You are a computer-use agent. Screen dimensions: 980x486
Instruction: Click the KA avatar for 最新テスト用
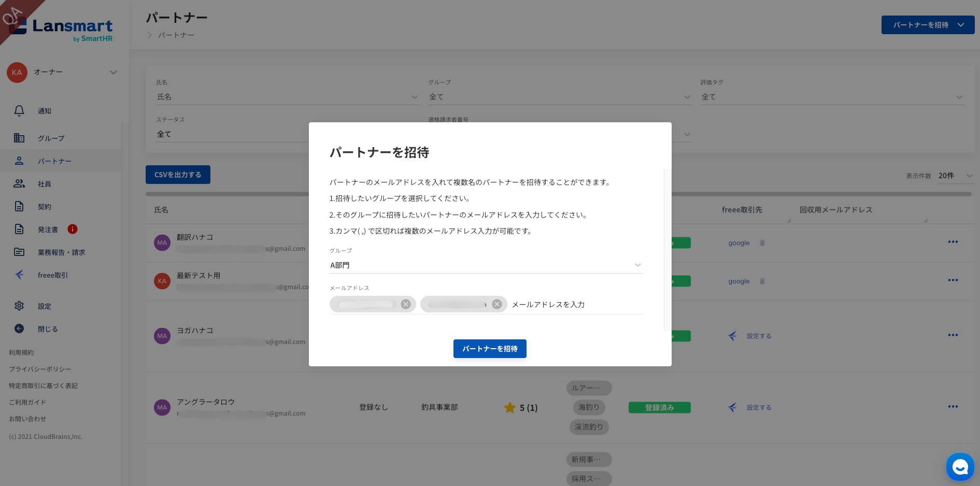(x=162, y=281)
